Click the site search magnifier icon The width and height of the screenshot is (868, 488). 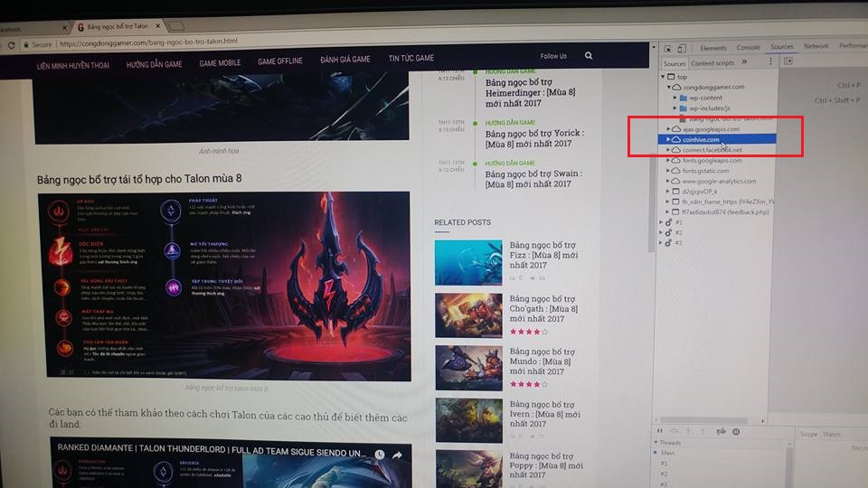point(589,55)
